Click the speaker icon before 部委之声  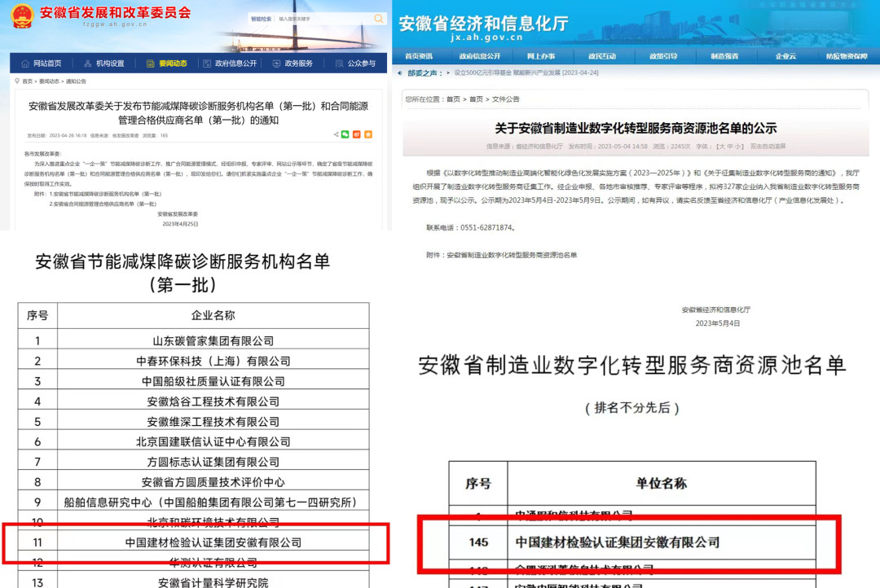click(x=399, y=73)
